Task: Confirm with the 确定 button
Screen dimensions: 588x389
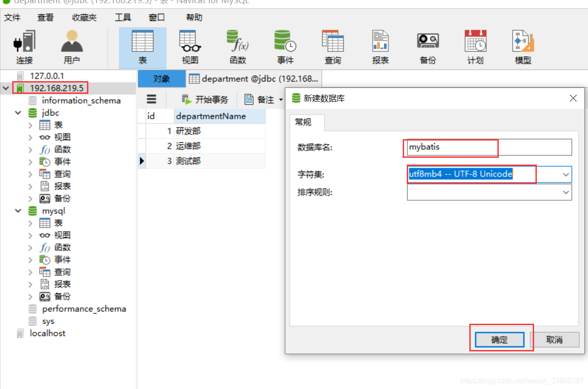Action: point(500,340)
